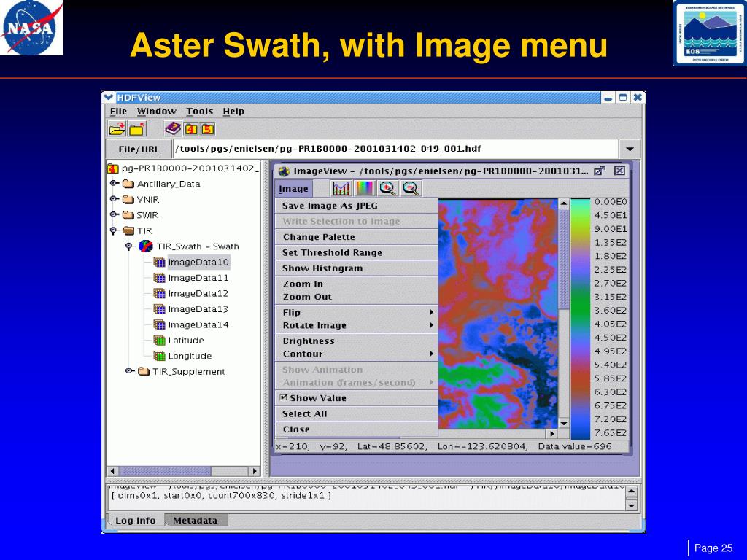747x560 pixels.
Task: Click the open file folder icon
Action: pyautogui.click(x=117, y=129)
